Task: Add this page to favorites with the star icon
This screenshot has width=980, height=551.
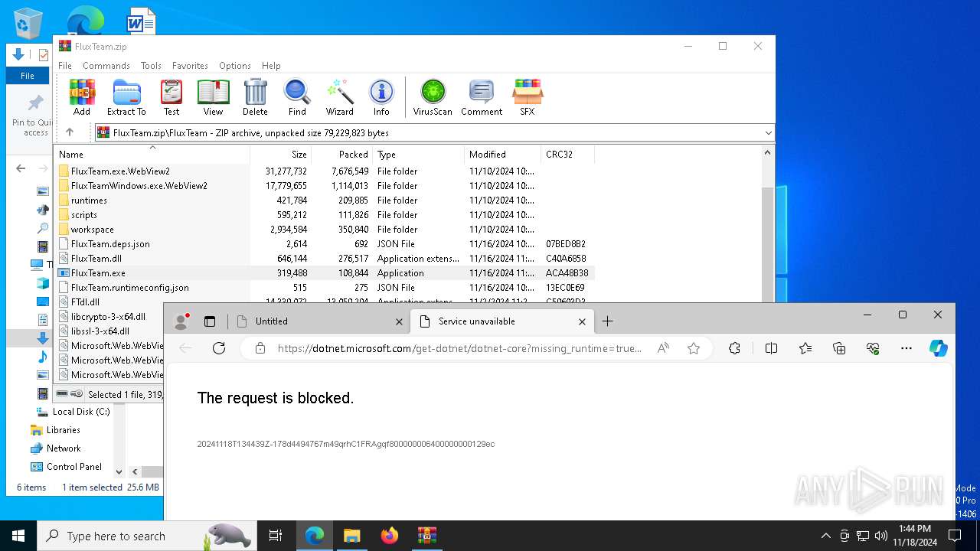Action: (x=694, y=348)
